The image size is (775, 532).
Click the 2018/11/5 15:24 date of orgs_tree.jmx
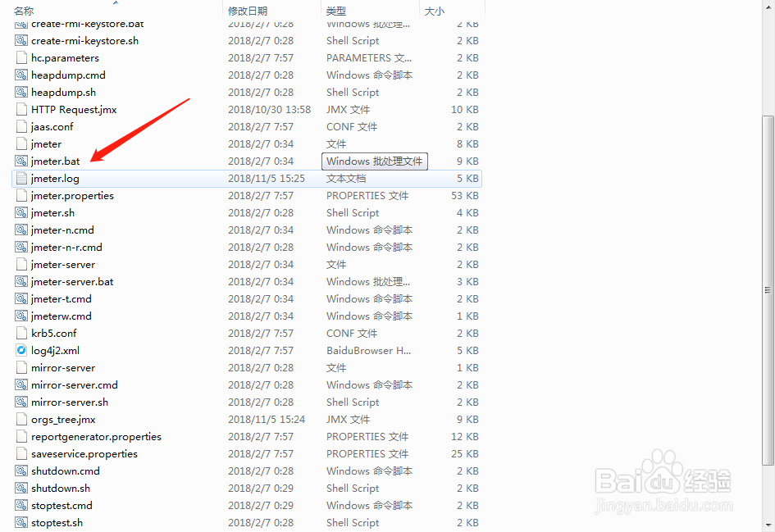pyautogui.click(x=267, y=420)
